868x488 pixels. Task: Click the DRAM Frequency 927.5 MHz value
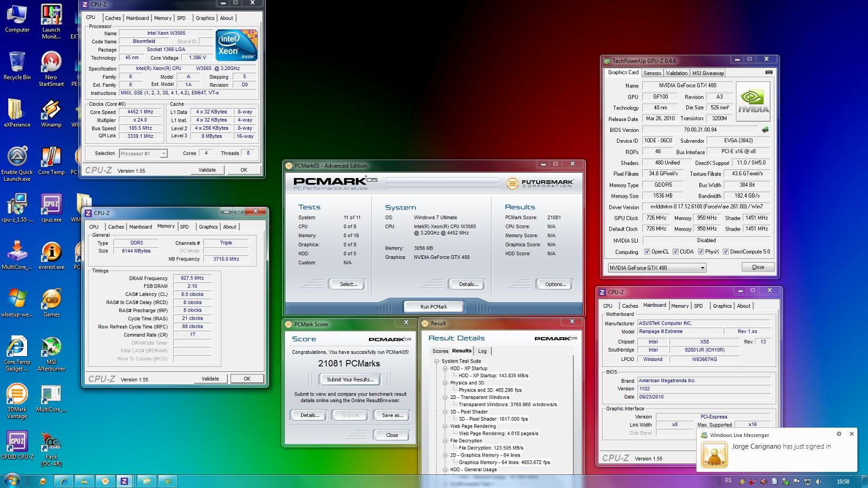(193, 278)
